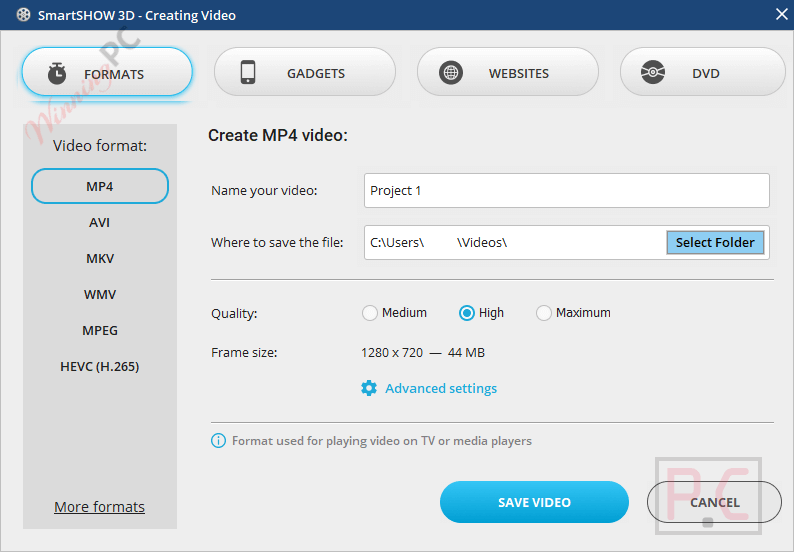Choose MKV video format

click(x=100, y=258)
